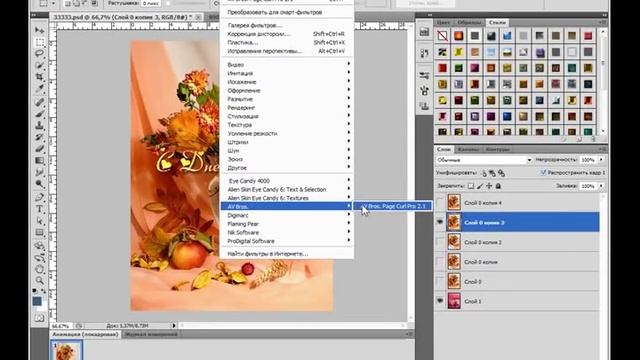The width and height of the screenshot is (640, 360).
Task: Select the Rectangle shape tool
Action: (40, 233)
